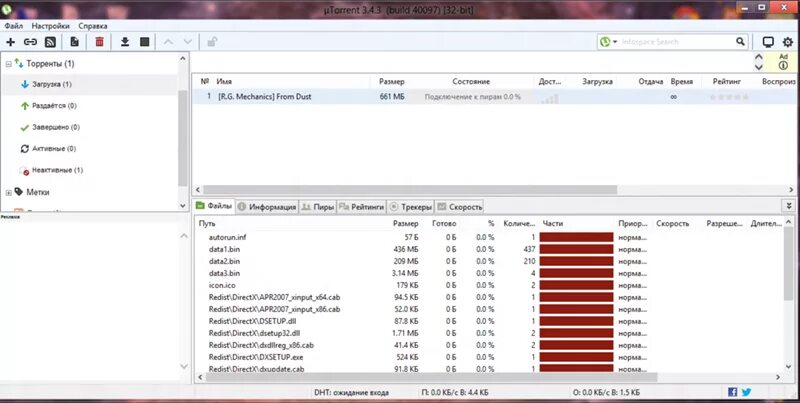
Task: Select the From Dust torrent row
Action: pyautogui.click(x=494, y=96)
